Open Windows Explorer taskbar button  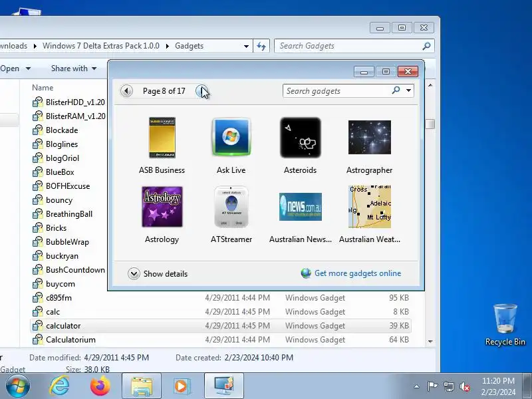pyautogui.click(x=142, y=386)
